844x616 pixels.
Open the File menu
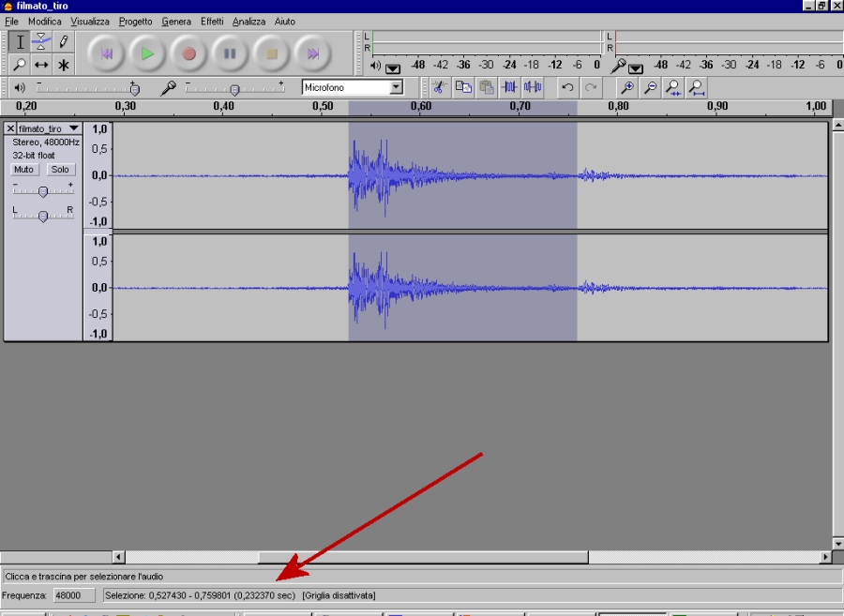[11, 22]
